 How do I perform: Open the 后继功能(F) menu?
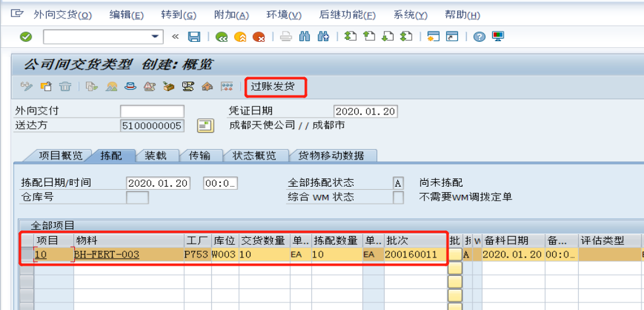click(347, 15)
